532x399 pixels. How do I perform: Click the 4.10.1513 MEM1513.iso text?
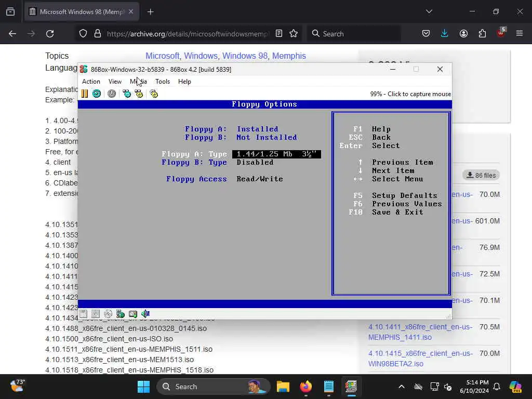[x=119, y=360]
